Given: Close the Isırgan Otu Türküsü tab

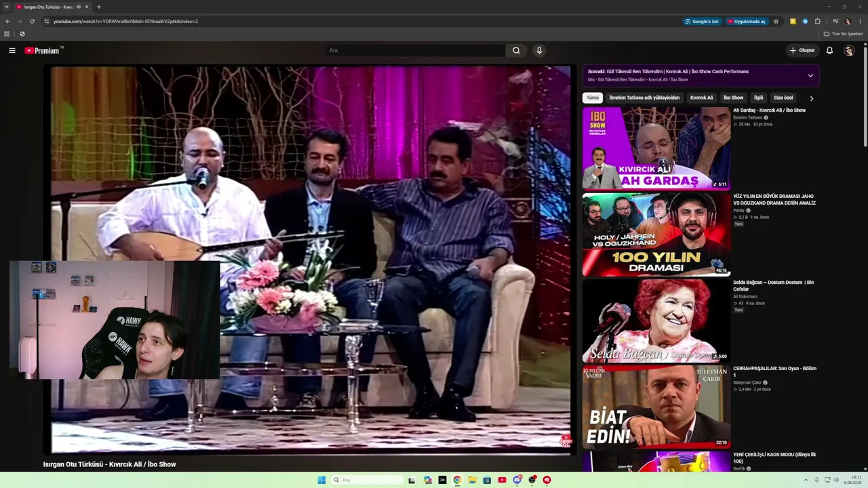Looking at the screenshot, I should click(87, 7).
